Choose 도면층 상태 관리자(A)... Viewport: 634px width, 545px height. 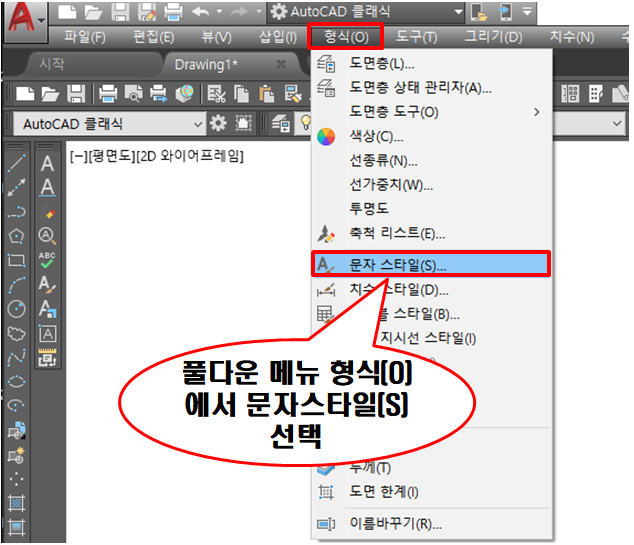432,87
